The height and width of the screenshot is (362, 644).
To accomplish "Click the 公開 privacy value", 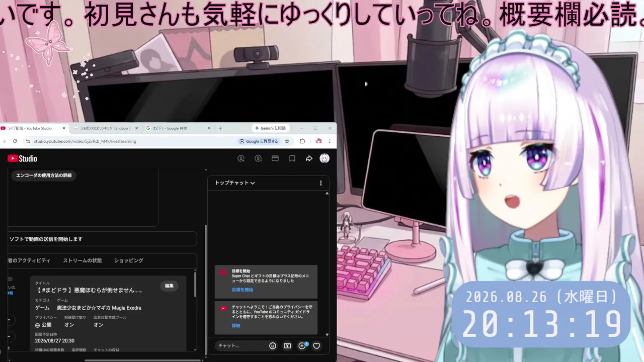I will [x=46, y=325].
